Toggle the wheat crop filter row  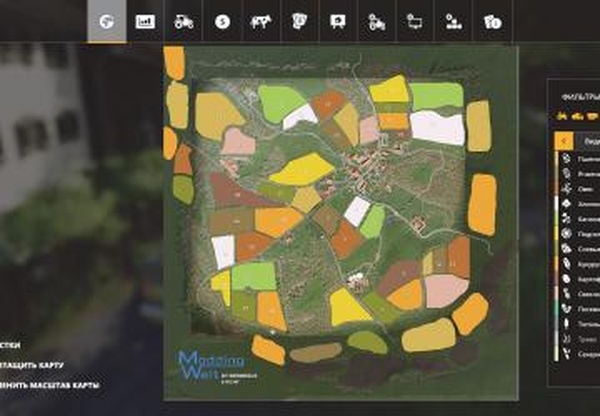579,158
